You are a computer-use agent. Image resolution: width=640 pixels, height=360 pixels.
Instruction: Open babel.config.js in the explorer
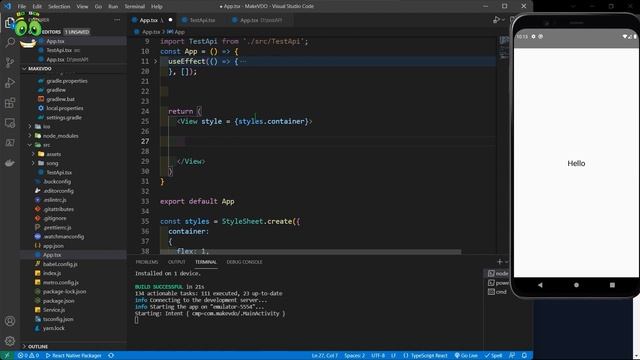(60, 264)
